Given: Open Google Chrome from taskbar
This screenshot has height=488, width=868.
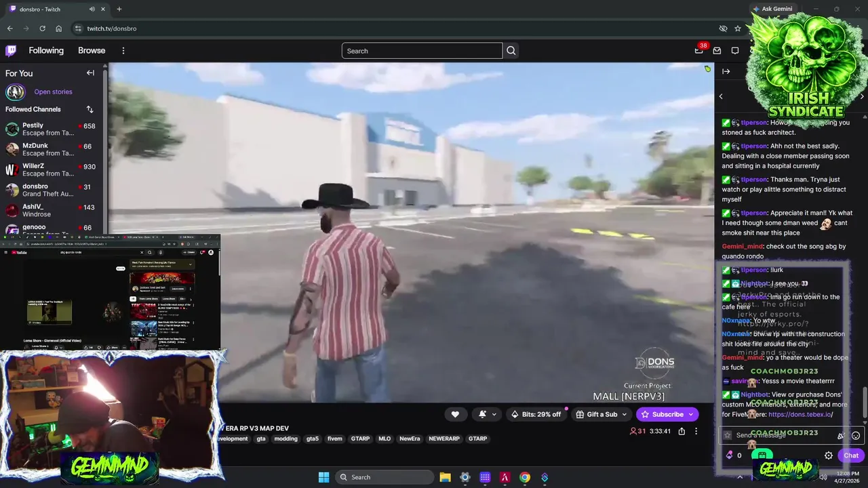Looking at the screenshot, I should click(x=525, y=477).
